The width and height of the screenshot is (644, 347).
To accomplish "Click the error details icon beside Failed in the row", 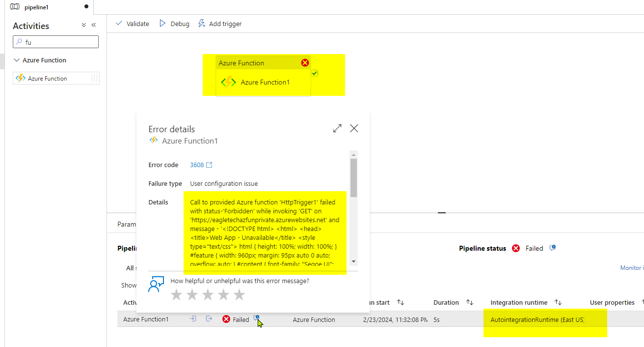I will [x=257, y=318].
